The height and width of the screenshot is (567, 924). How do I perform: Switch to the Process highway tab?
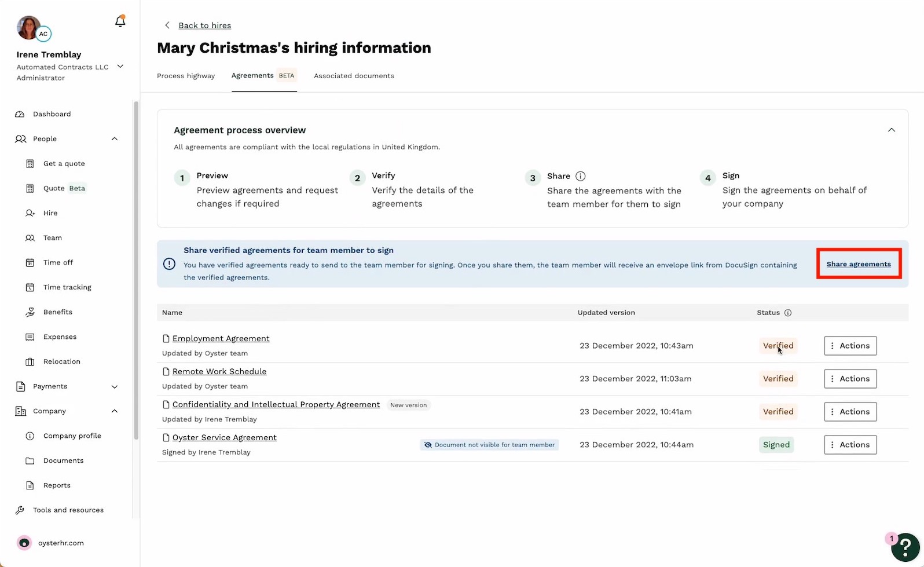[x=186, y=76]
